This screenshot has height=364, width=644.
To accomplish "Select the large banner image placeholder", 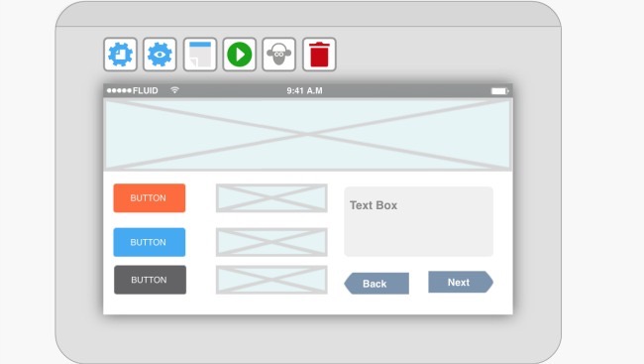I will pyautogui.click(x=308, y=135).
